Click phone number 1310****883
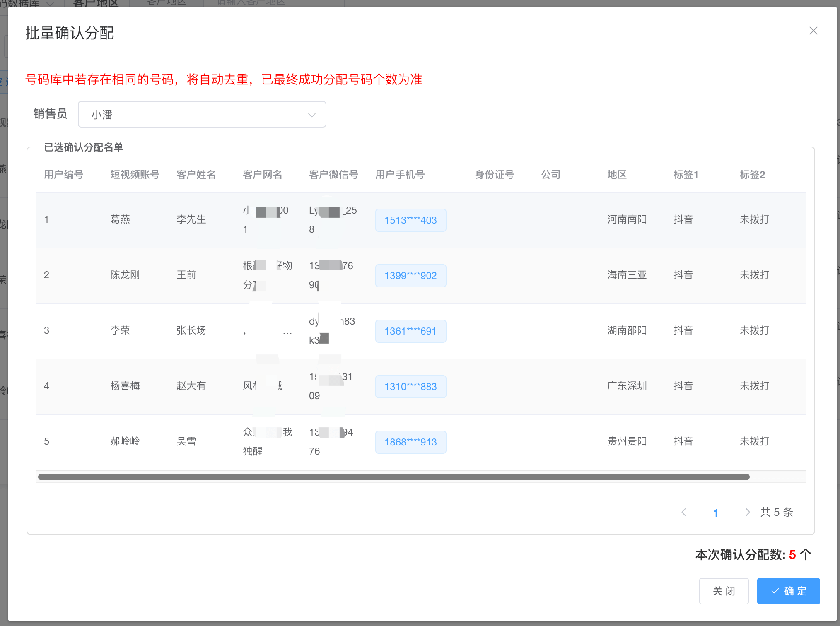 410,387
